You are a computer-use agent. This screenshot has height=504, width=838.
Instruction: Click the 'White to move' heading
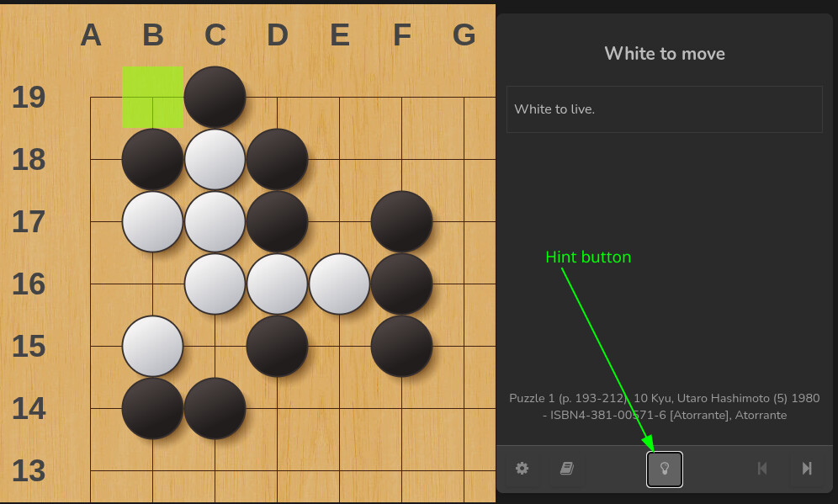665,54
